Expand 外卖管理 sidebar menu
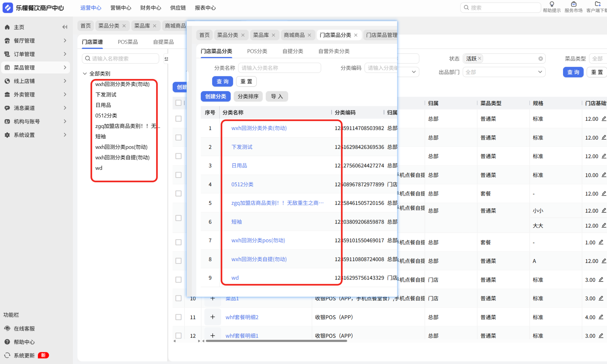The width and height of the screenshot is (607, 364). coord(36,94)
